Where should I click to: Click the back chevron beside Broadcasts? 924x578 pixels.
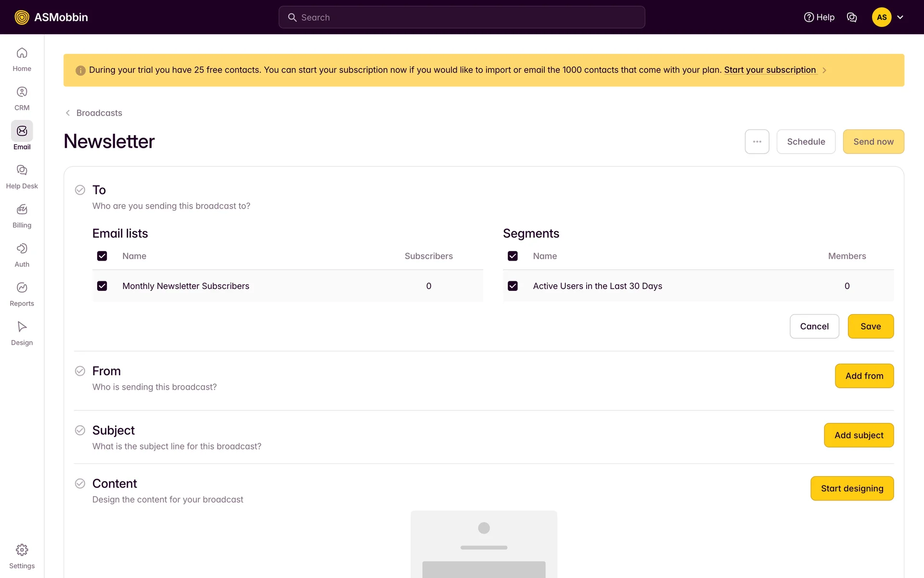pos(68,113)
